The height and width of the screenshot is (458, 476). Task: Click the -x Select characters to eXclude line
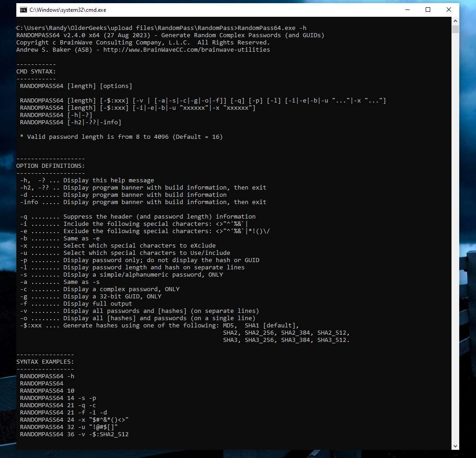click(x=118, y=246)
